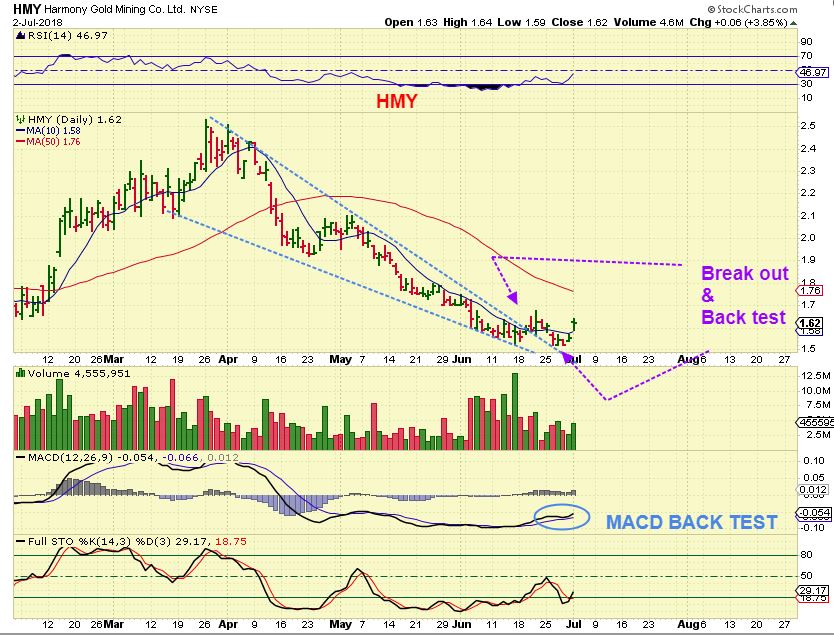Click the Volume legend bar icon
Image resolution: width=834 pixels, height=635 pixels.
(x=21, y=373)
